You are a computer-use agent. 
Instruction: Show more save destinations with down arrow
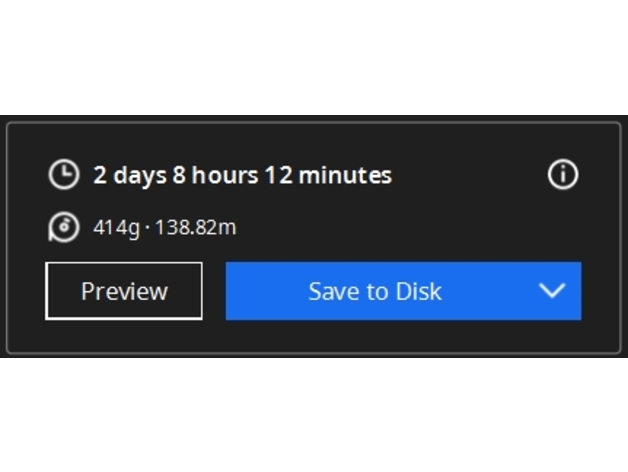point(552,290)
